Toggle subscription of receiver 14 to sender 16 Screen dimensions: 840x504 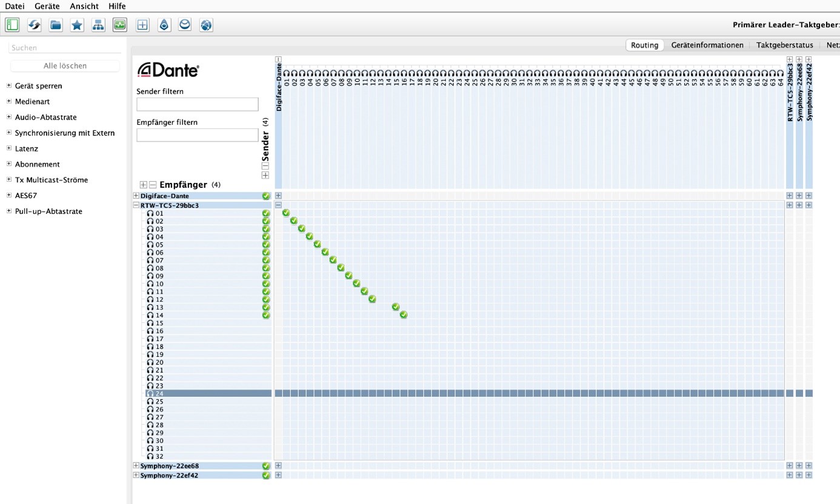404,315
